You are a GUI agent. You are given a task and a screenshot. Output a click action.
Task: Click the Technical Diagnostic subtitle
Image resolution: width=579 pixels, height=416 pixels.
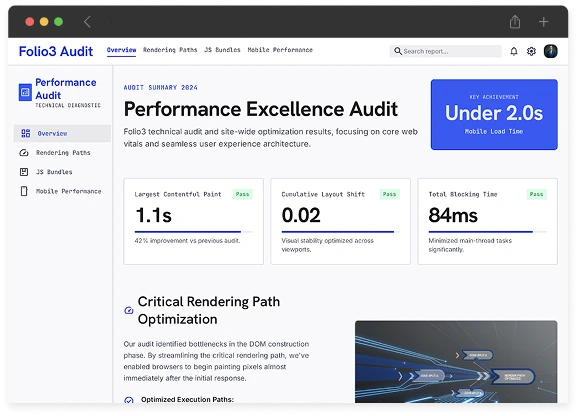pyautogui.click(x=68, y=106)
